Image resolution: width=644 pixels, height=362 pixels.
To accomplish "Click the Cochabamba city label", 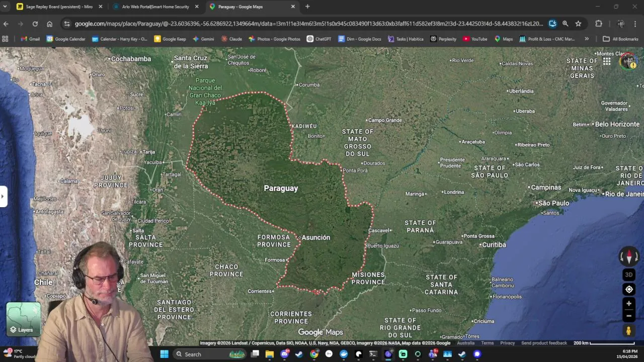I will pyautogui.click(x=131, y=59).
